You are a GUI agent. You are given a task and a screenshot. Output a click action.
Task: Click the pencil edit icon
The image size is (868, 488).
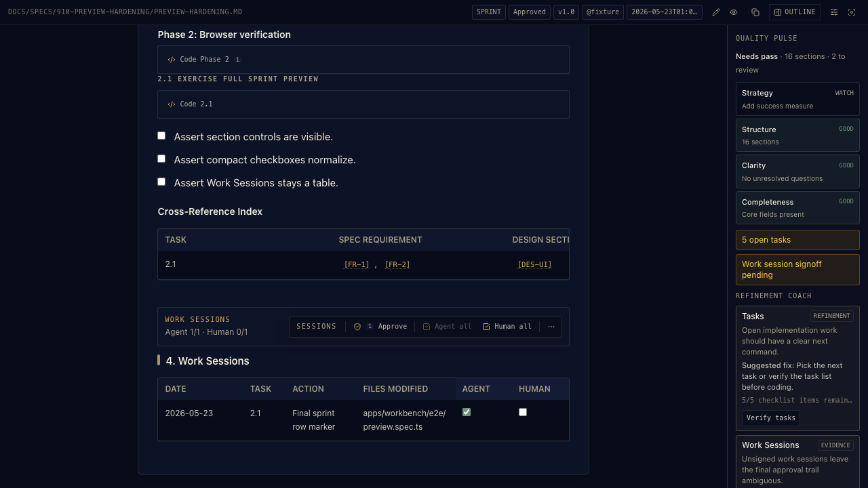pos(716,12)
